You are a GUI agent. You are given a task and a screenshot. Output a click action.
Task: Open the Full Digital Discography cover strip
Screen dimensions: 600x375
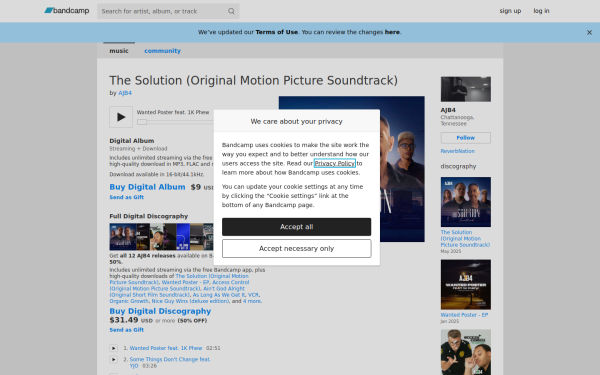(161, 237)
